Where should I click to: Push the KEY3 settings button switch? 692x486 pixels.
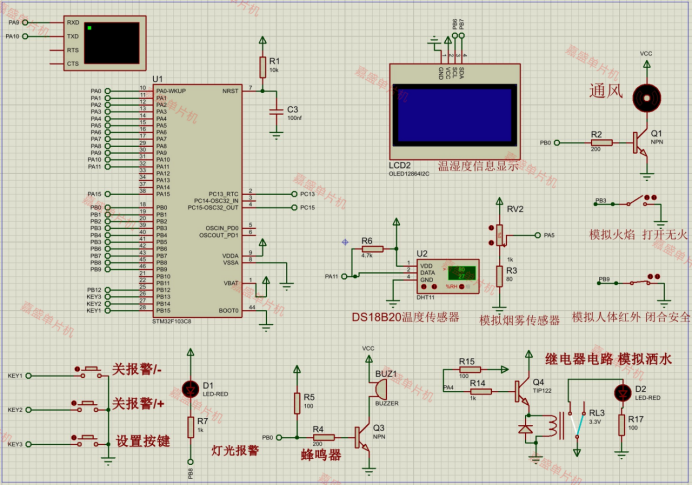pos(88,440)
